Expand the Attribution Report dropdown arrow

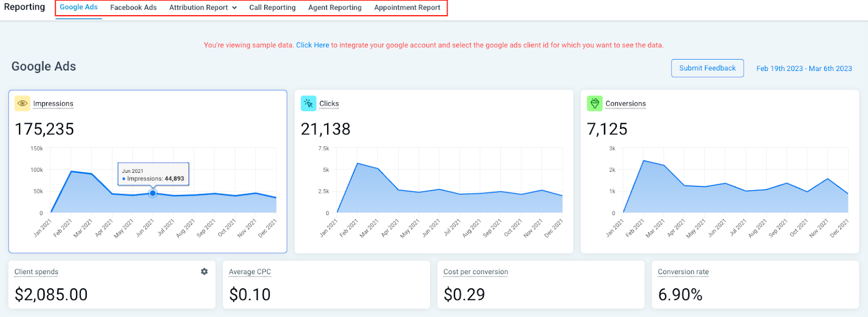point(234,8)
